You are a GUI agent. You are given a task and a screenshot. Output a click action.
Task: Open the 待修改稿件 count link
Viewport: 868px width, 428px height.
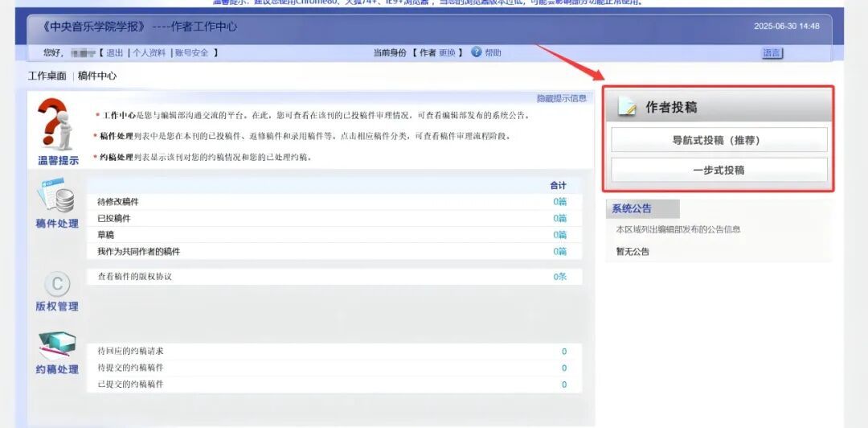click(x=559, y=202)
